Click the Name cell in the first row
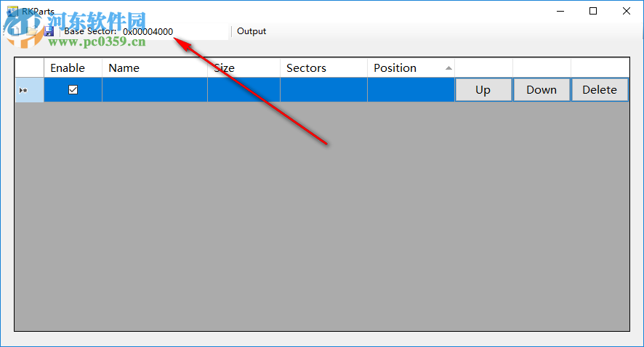This screenshot has width=644, height=347. click(154, 90)
